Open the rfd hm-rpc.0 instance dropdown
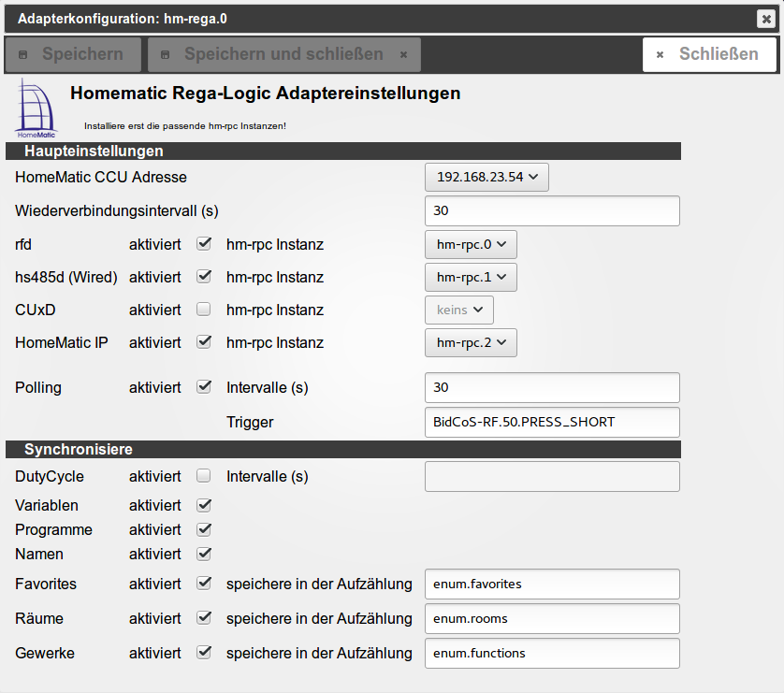The width and height of the screenshot is (784, 693). tap(471, 244)
